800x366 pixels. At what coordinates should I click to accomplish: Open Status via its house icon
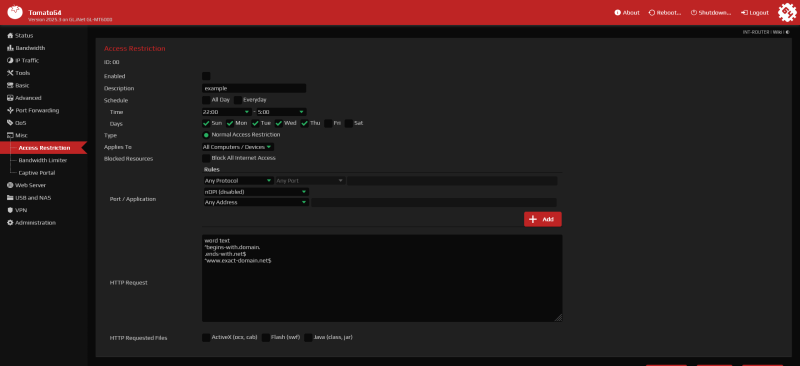(10, 36)
